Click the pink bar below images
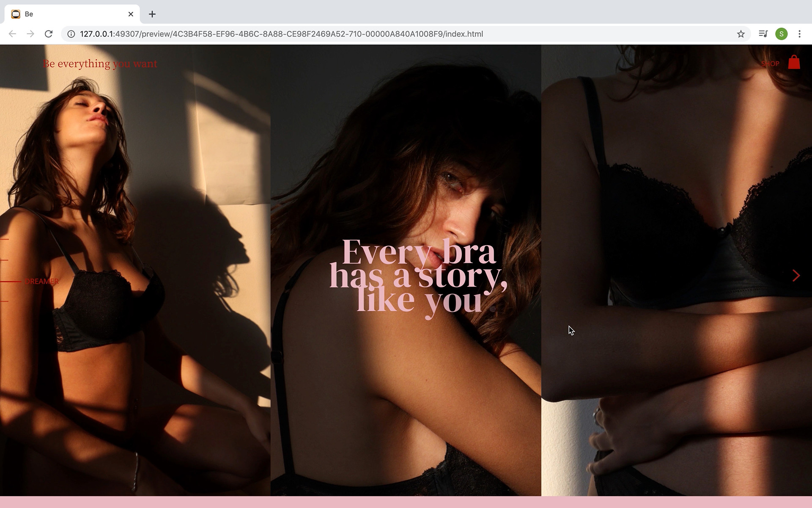This screenshot has height=508, width=812. pyautogui.click(x=406, y=502)
